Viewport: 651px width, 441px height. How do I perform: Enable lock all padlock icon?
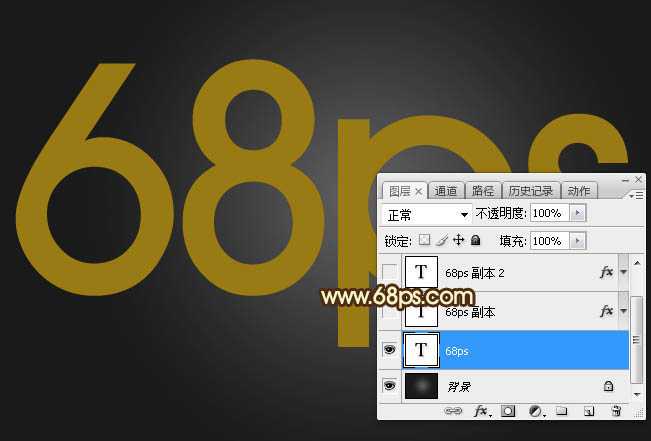475,241
